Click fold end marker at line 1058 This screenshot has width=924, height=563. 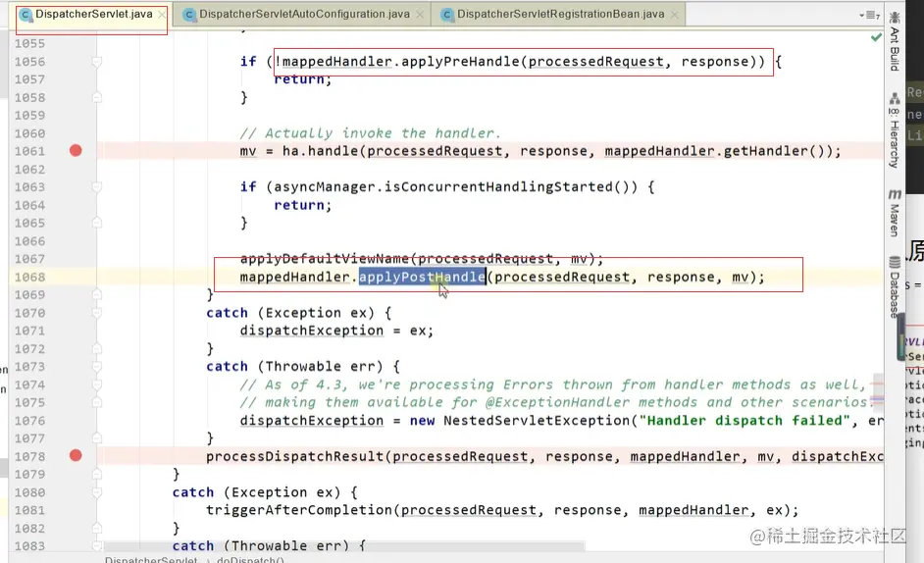coord(97,97)
